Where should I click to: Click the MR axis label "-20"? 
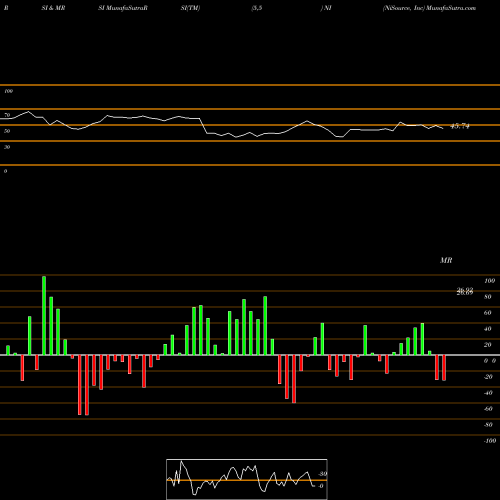pyautogui.click(x=488, y=377)
